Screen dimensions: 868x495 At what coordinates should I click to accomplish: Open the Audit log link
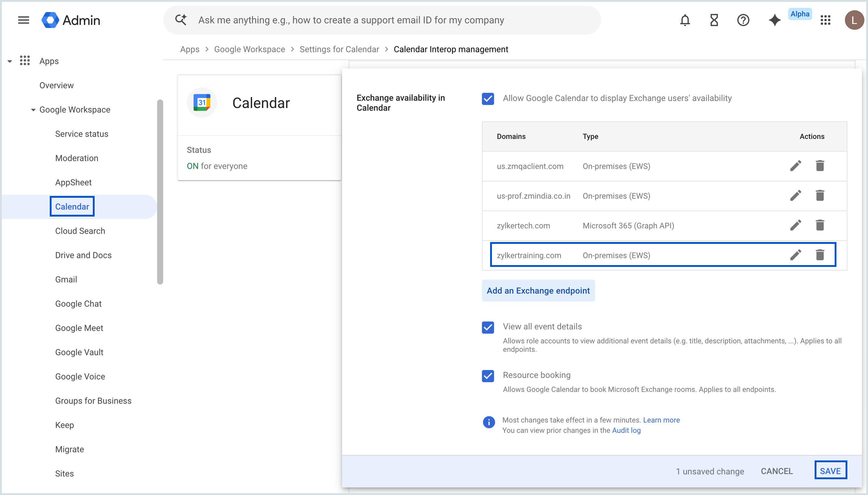coord(626,430)
